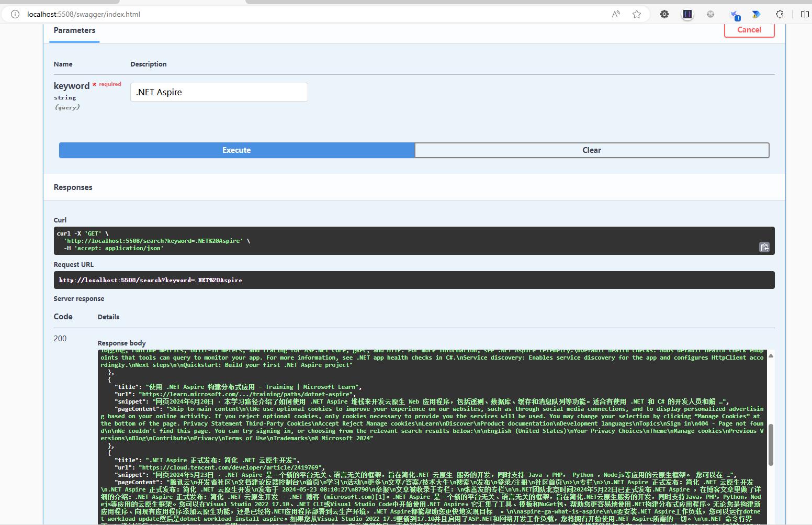Click the 'Description' column header
This screenshot has width=812, height=525.
(x=149, y=64)
